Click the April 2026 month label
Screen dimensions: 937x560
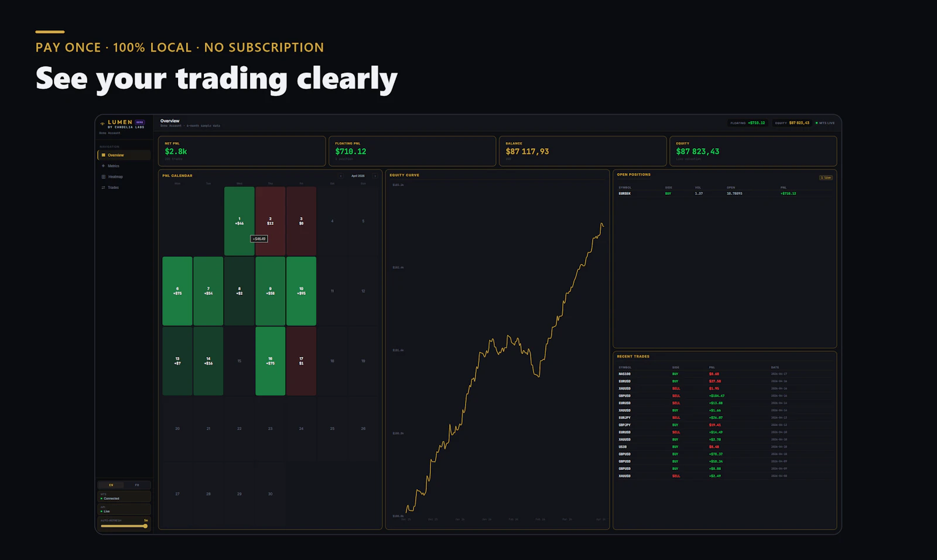(x=358, y=176)
